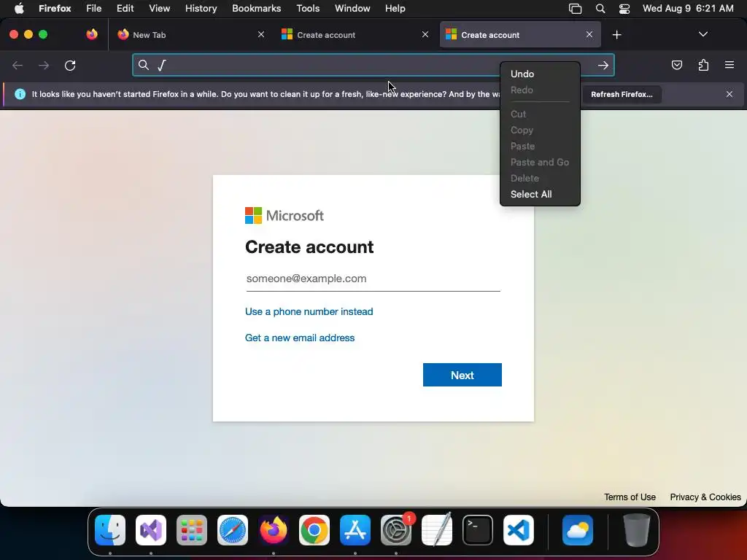Click the pinned Firefox tab icon
Image resolution: width=747 pixels, height=560 pixels.
[92, 34]
